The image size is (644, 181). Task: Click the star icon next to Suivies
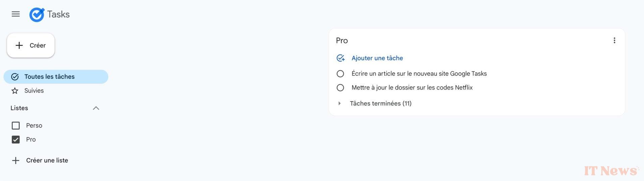point(15,91)
